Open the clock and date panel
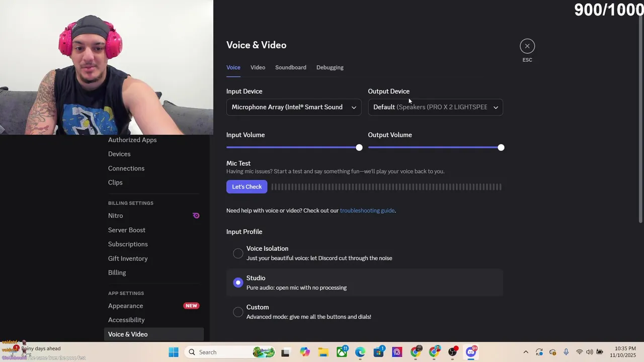644x362 pixels. click(622, 352)
